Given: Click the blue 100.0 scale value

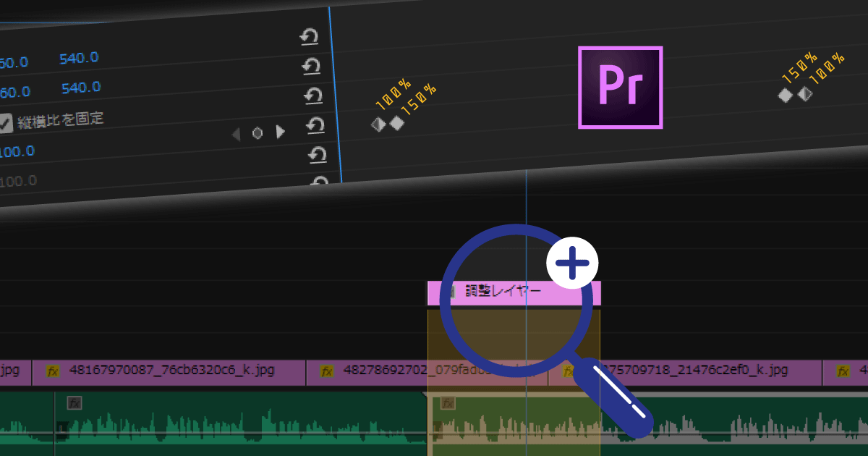Looking at the screenshot, I should tap(16, 151).
